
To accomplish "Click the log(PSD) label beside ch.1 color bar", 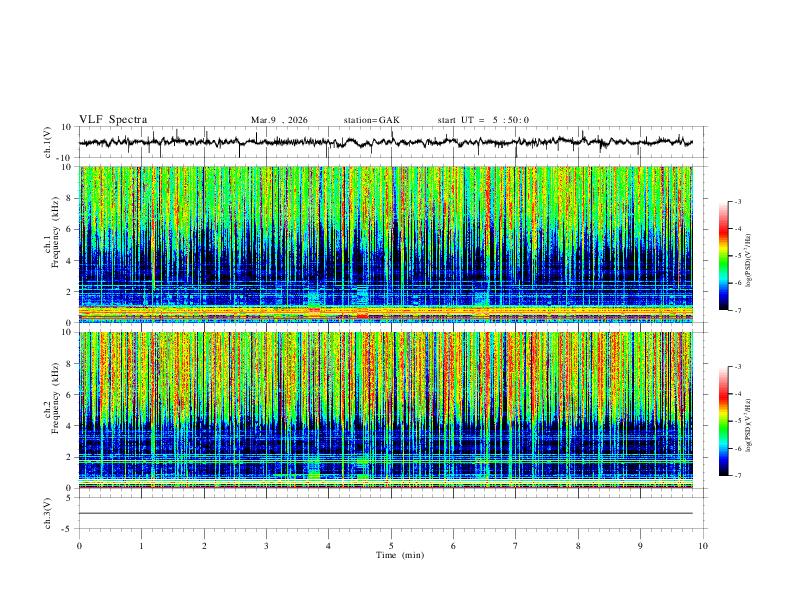I will (x=748, y=261).
